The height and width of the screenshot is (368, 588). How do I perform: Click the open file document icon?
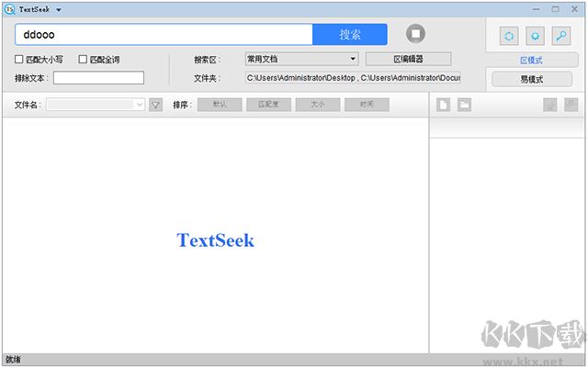tap(443, 105)
